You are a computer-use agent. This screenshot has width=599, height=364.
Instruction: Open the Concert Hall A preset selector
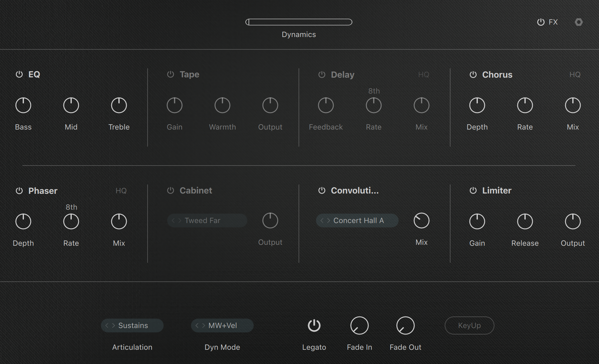tap(359, 221)
